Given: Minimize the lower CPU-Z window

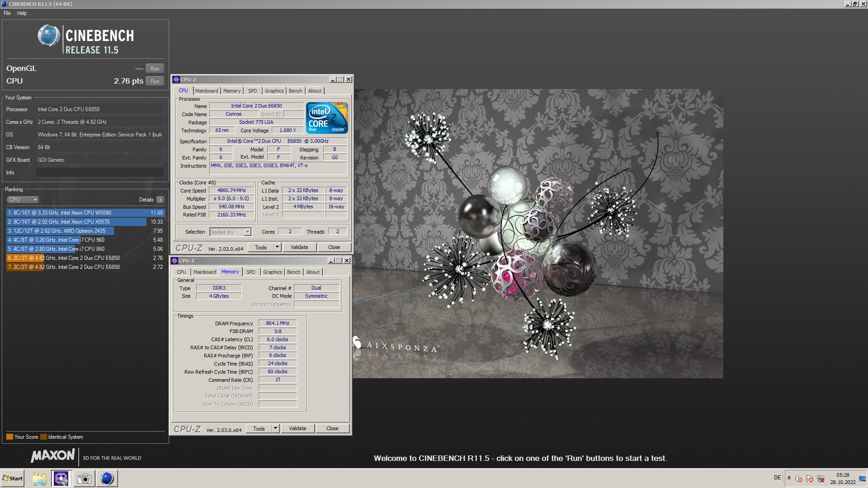Looking at the screenshot, I should (x=331, y=261).
